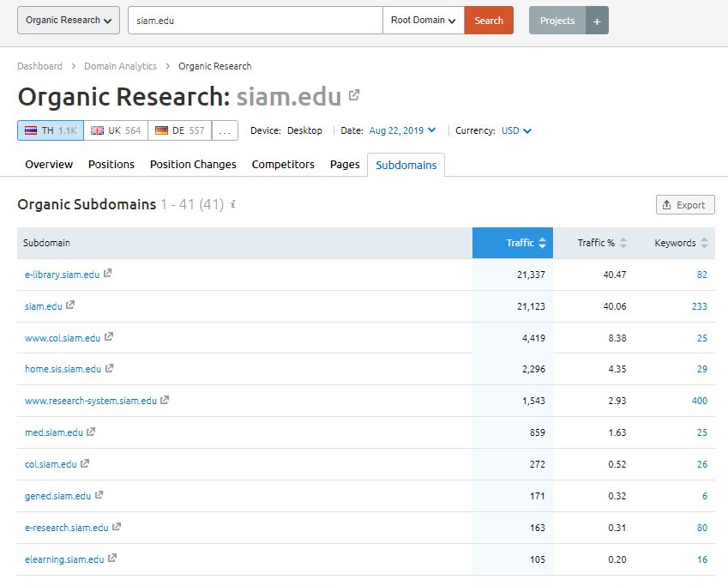Image resolution: width=728 pixels, height=586 pixels.
Task: Open home.sis.siam.edu in new tab icon
Action: pos(110,369)
